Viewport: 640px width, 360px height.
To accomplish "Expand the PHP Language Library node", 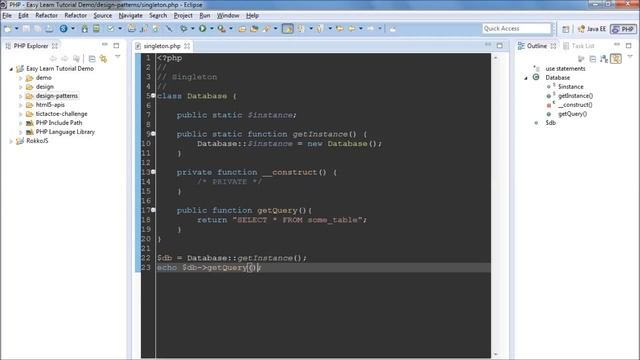I will [x=20, y=132].
